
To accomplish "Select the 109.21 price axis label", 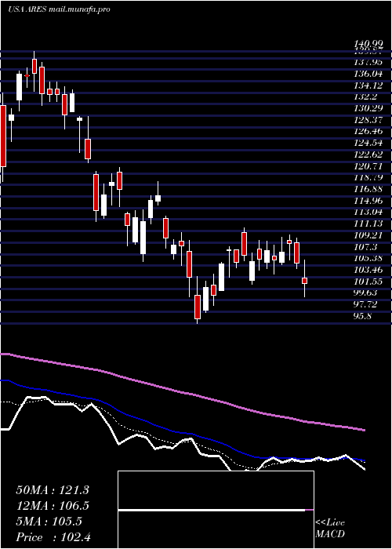I will 368,235.
